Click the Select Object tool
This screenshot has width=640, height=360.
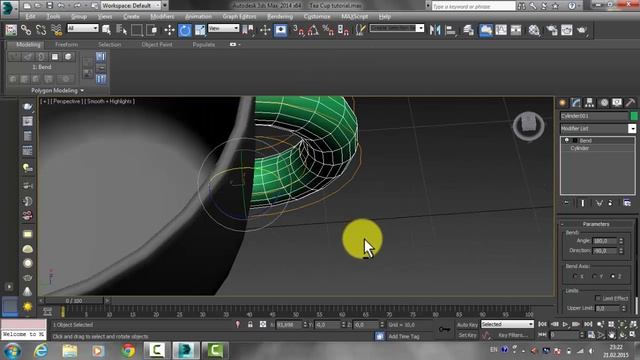pyautogui.click(x=107, y=30)
